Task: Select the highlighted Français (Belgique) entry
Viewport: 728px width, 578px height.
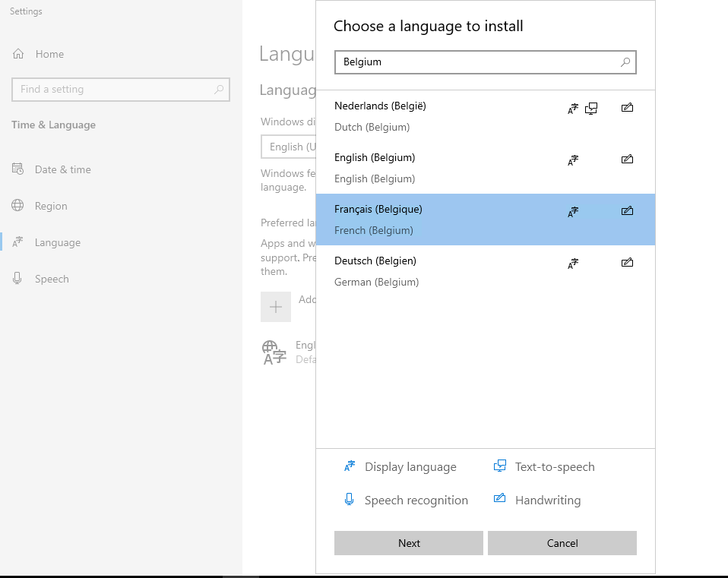Action: click(x=485, y=220)
